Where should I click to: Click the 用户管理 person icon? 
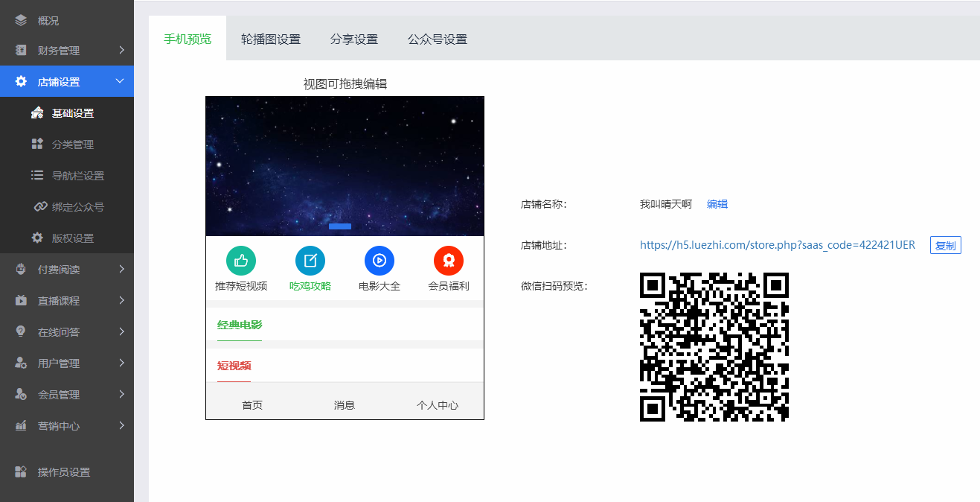(21, 363)
